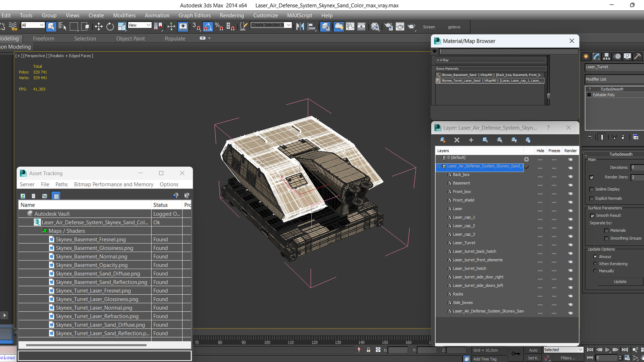Screen dimensions: 644x362
Task: Open the Hierarchy command panel tab
Action: click(606, 56)
